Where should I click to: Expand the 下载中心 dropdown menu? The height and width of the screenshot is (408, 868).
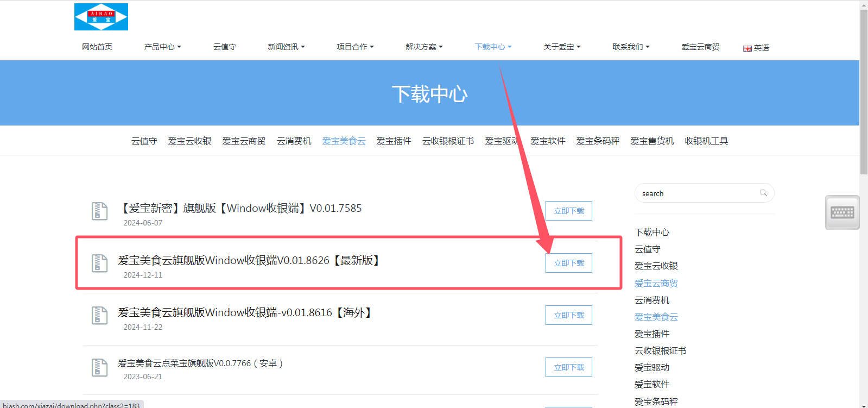coord(493,47)
